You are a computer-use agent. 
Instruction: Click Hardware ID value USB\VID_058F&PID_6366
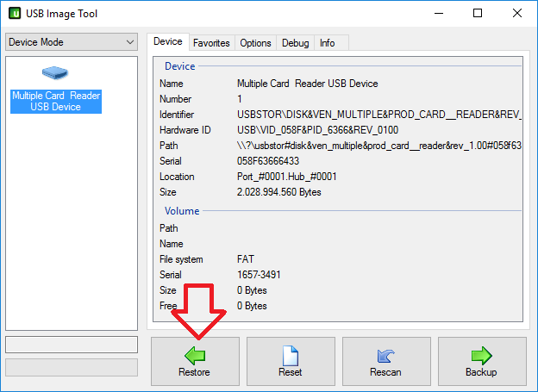tap(318, 130)
